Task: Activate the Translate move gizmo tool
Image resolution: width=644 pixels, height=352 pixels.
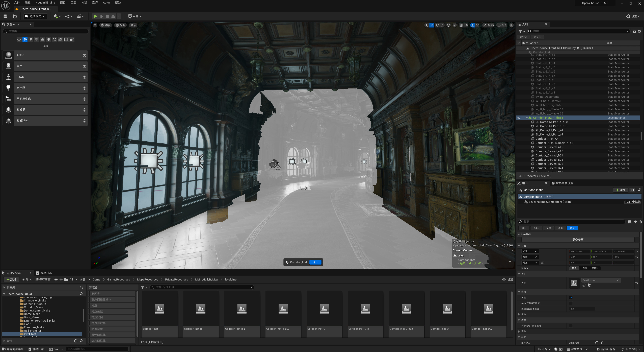Action: pos(432,25)
